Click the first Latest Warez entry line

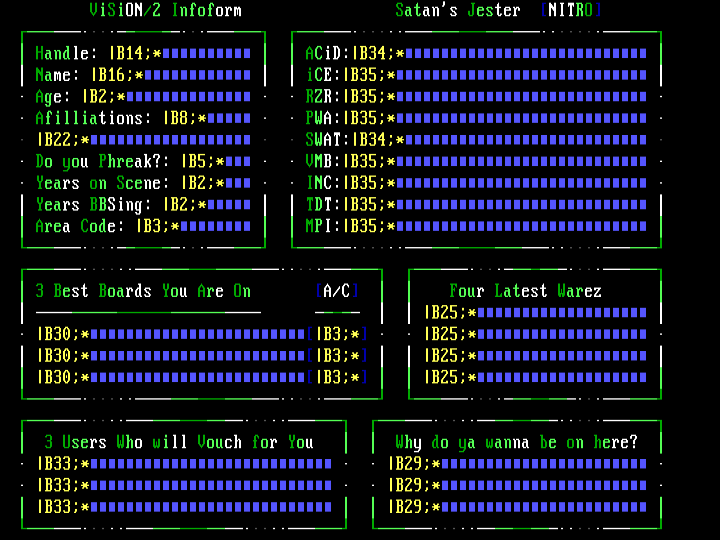[535, 313]
